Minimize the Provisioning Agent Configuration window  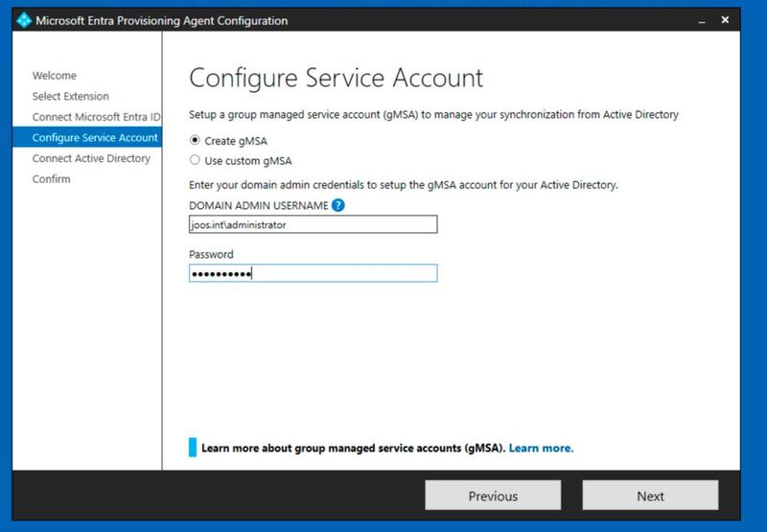[702, 20]
